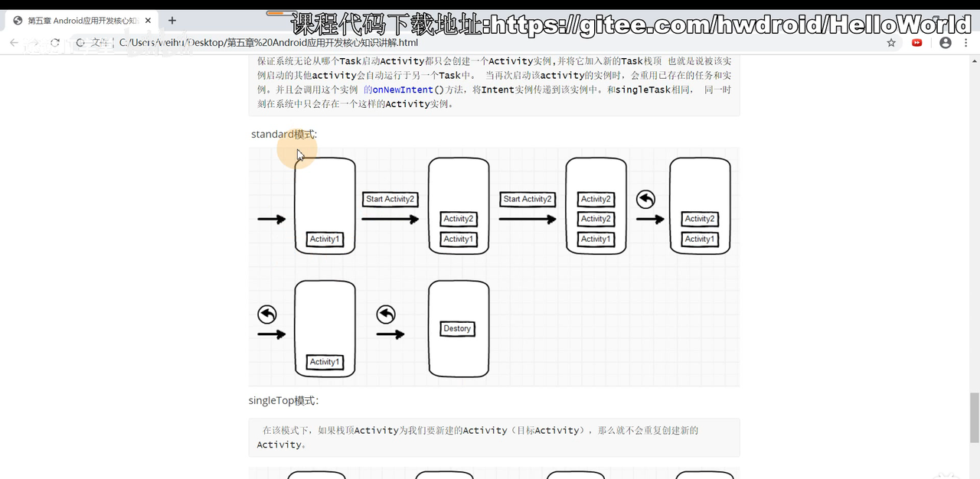Click the Destory box in the last phone
Screen dimensions: 980x479
click(x=458, y=329)
